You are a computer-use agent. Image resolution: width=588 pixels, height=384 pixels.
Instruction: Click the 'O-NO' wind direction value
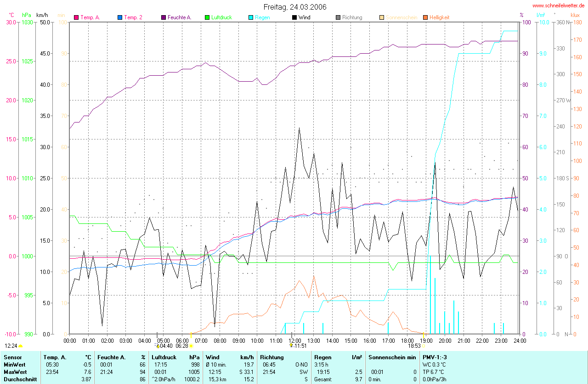tap(301, 364)
